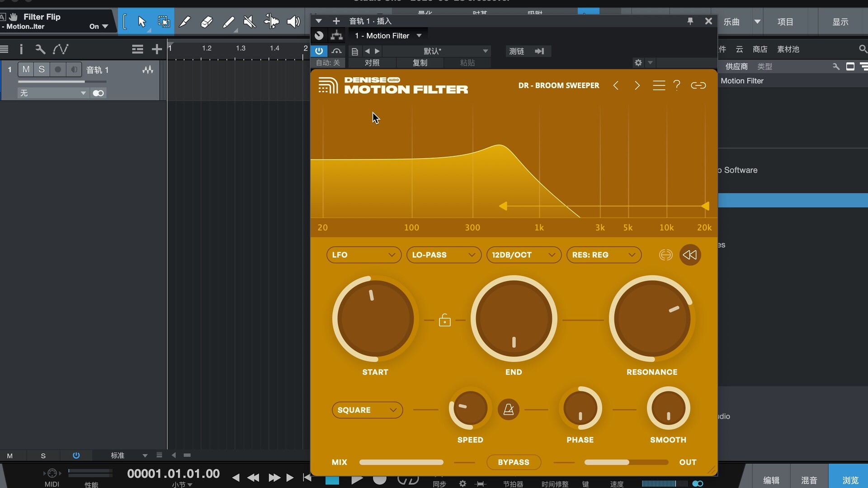Open the SQUARE waveform dropdown
The image size is (868, 488).
point(367,410)
